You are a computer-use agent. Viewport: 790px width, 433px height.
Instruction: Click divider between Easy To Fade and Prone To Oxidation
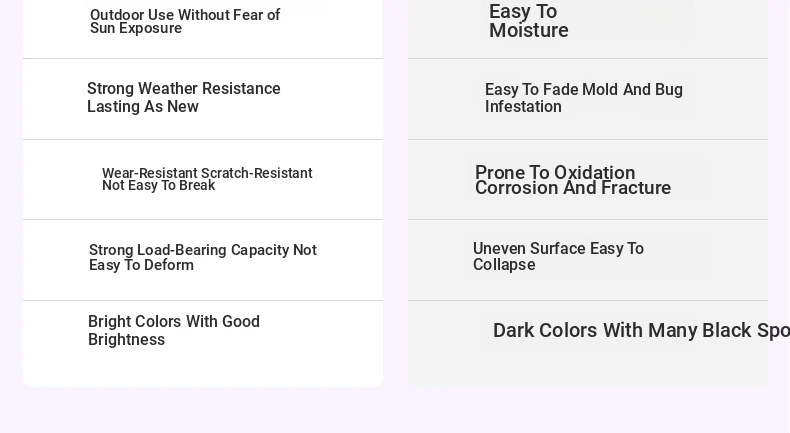[x=588, y=140]
